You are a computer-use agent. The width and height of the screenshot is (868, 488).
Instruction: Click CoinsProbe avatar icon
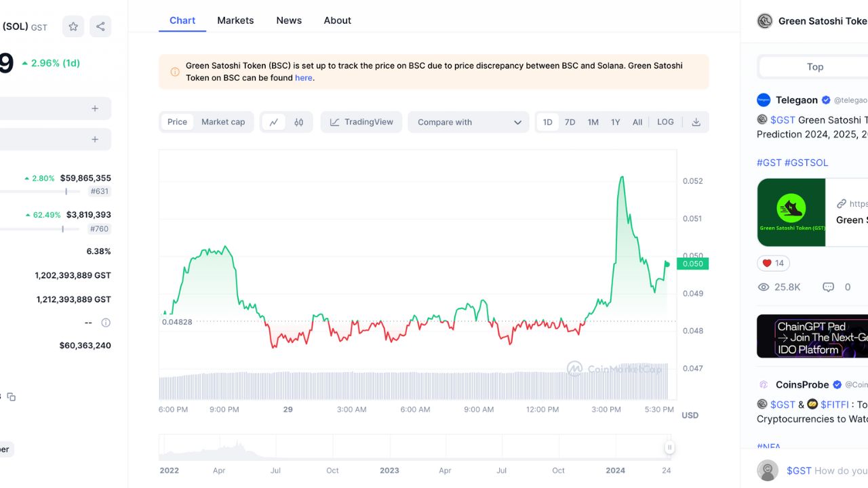pyautogui.click(x=764, y=385)
